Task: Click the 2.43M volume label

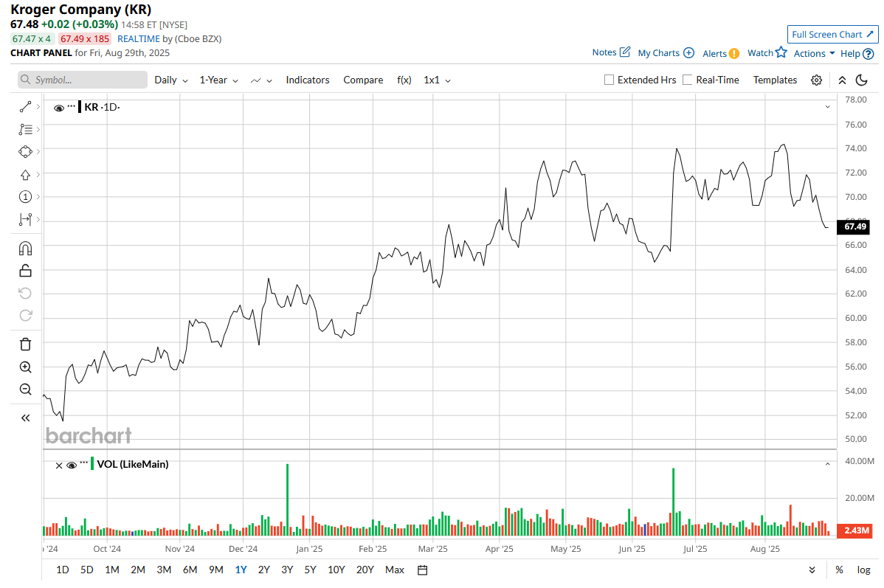Action: point(856,530)
